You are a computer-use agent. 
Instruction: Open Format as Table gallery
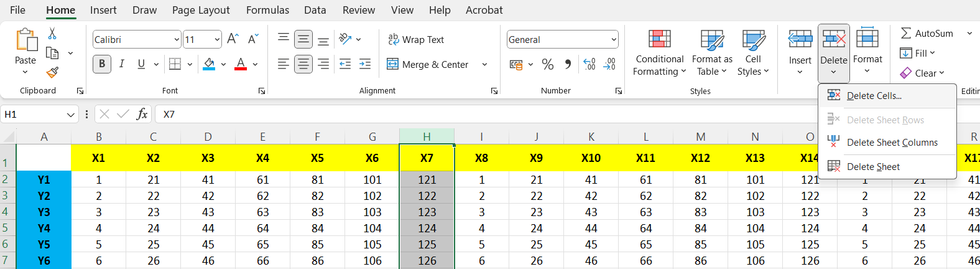click(712, 52)
